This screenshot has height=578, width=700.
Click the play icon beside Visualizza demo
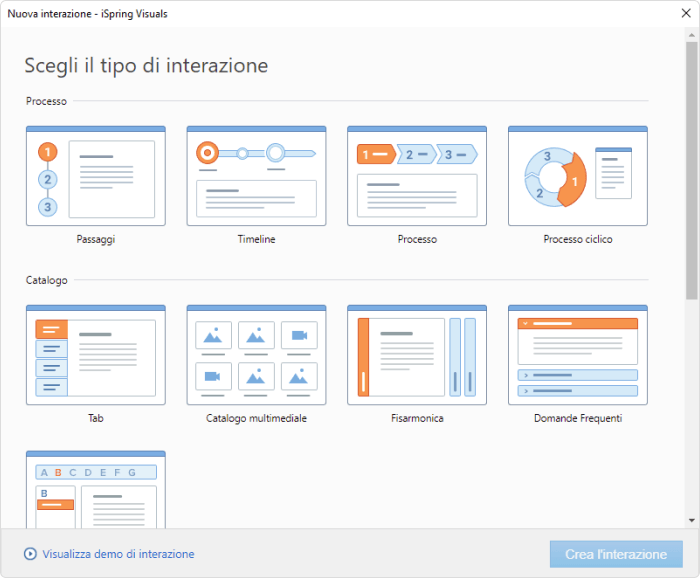pyautogui.click(x=30, y=554)
